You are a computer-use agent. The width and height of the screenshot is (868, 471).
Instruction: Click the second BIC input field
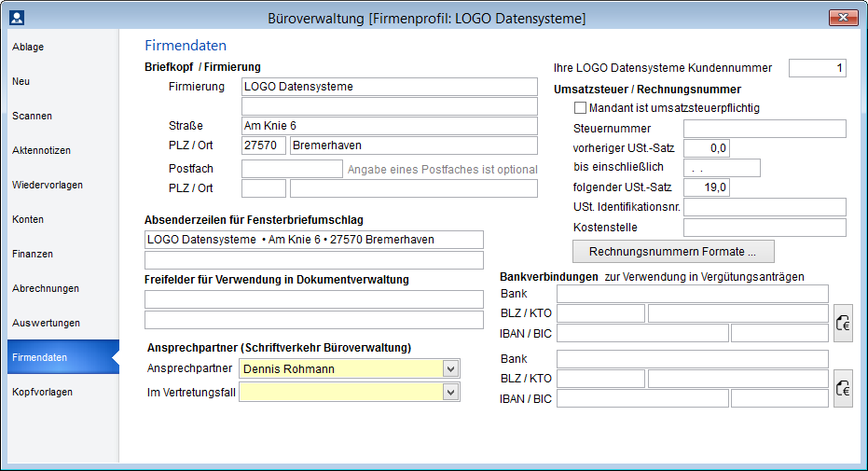pos(779,398)
